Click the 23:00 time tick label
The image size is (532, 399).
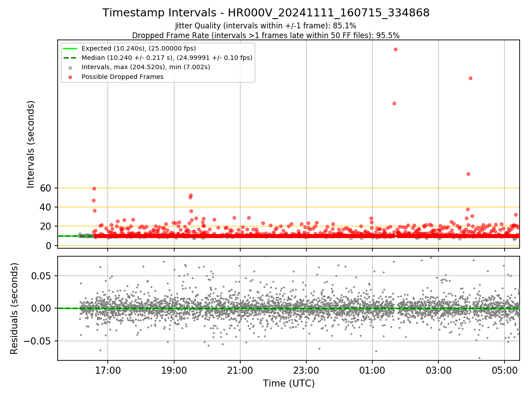point(306,370)
